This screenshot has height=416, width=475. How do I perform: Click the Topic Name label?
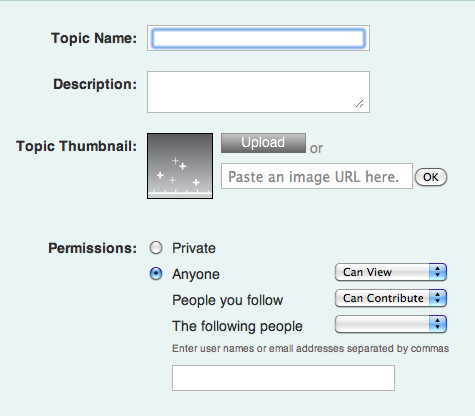coord(94,38)
